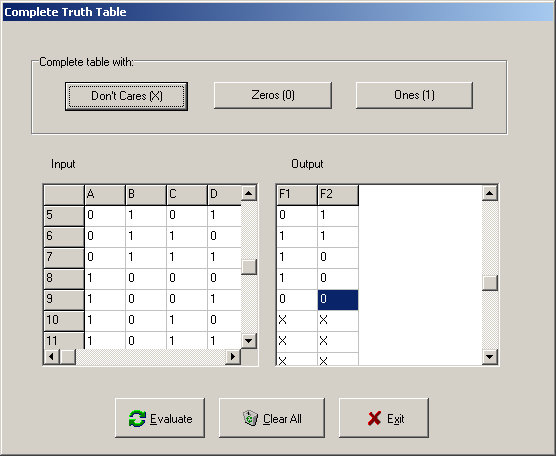The height and width of the screenshot is (456, 556).
Task: Select column header A in Input table
Action: point(105,195)
